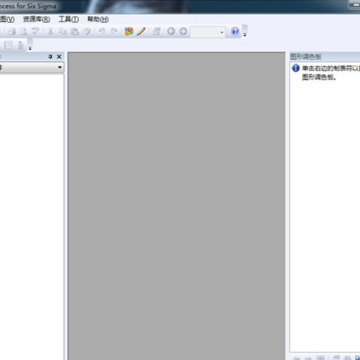Open the 资源库(R) menu
This screenshot has width=360, height=360.
click(36, 19)
